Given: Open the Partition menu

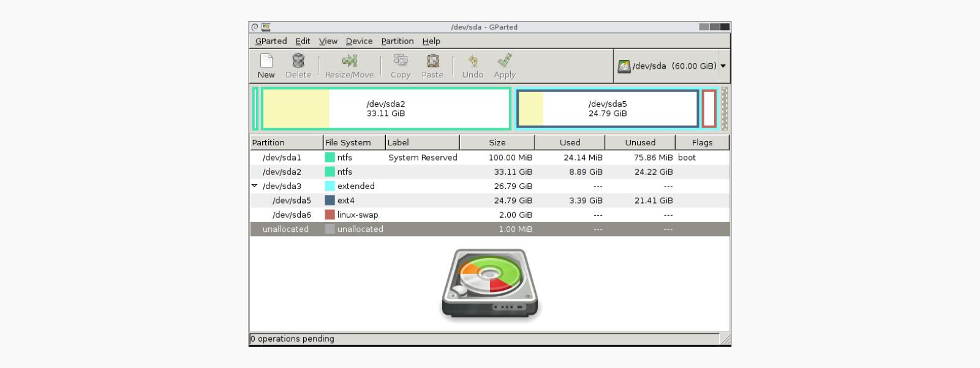Looking at the screenshot, I should click(x=397, y=41).
